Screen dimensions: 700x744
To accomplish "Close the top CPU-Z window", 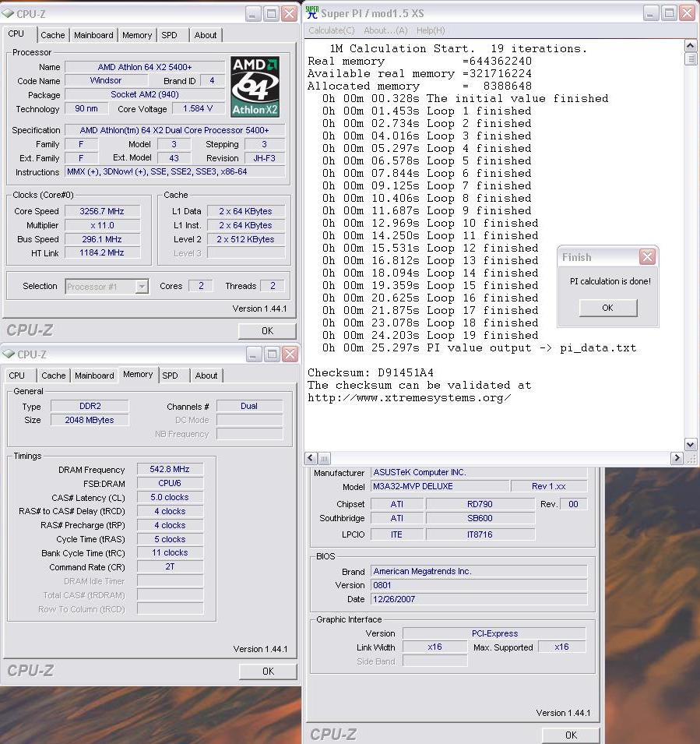I will coord(290,14).
